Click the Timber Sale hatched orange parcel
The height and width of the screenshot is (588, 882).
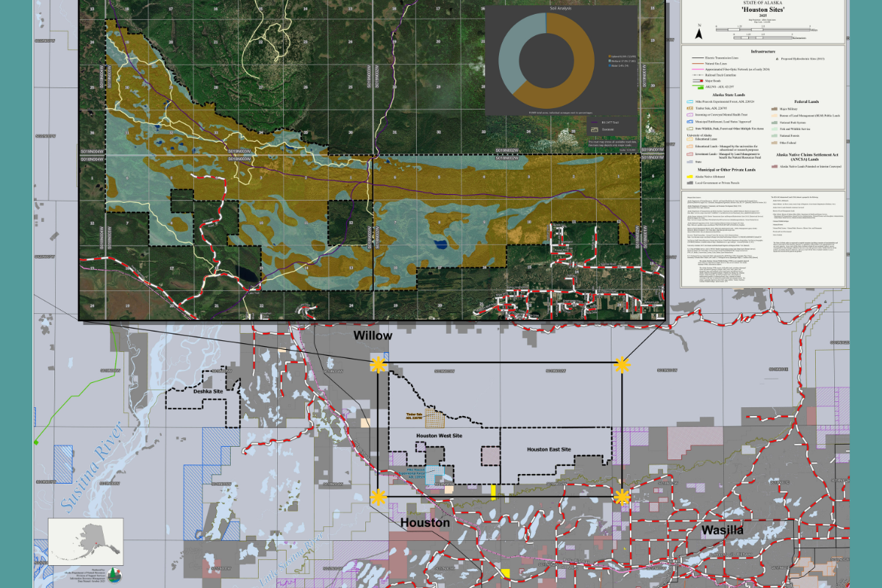[435, 419]
